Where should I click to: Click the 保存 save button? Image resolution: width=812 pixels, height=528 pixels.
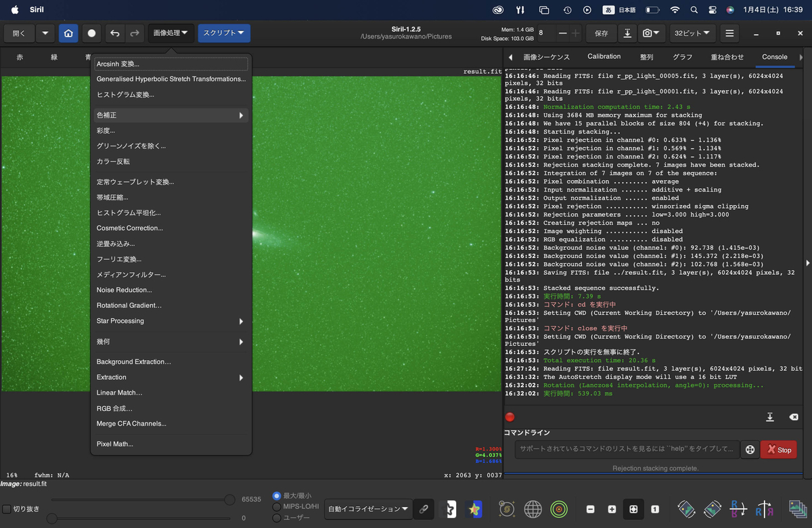coord(601,33)
